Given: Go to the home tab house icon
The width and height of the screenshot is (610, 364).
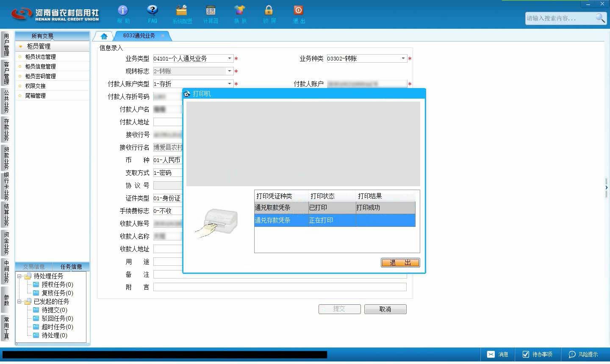Looking at the screenshot, I should click(x=104, y=36).
